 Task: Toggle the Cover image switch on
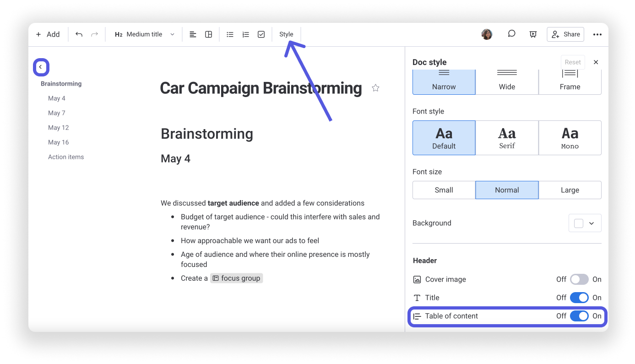[x=579, y=279]
